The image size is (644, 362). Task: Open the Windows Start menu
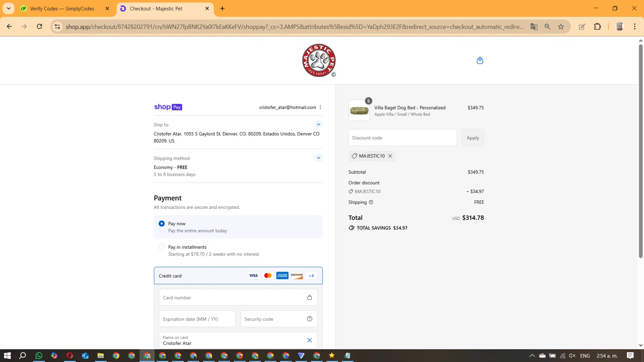[x=7, y=356]
